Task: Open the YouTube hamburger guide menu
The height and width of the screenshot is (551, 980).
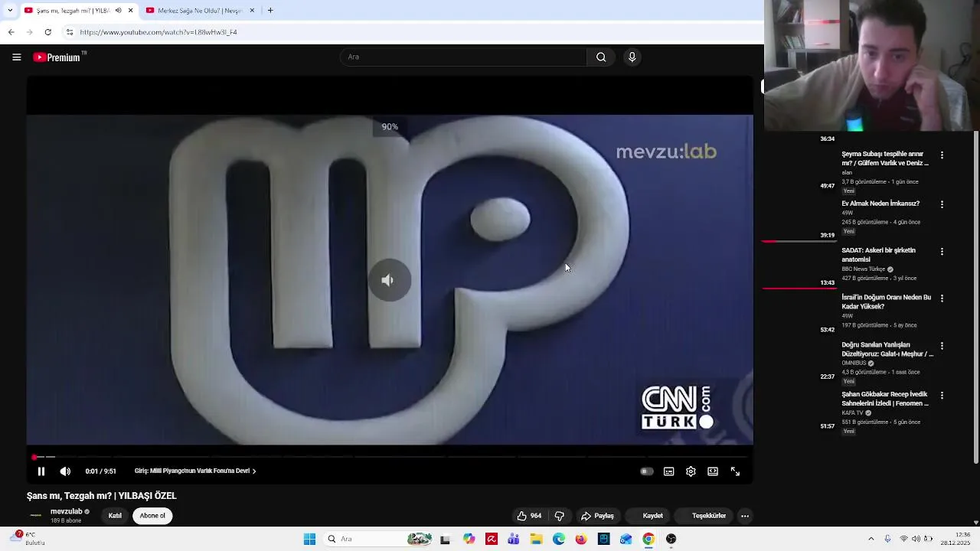Action: 16,57
